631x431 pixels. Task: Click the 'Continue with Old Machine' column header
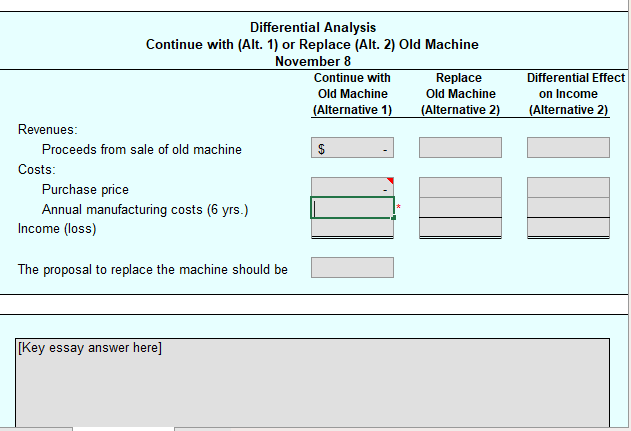(352, 94)
